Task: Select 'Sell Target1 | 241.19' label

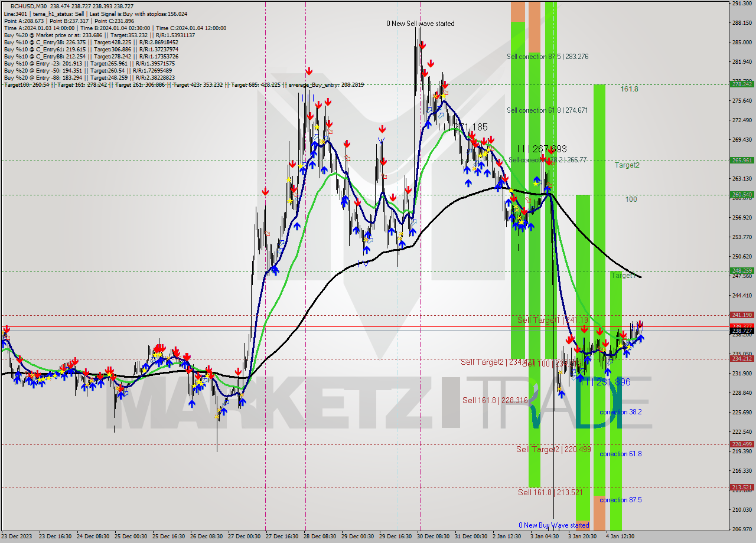Action: click(553, 320)
